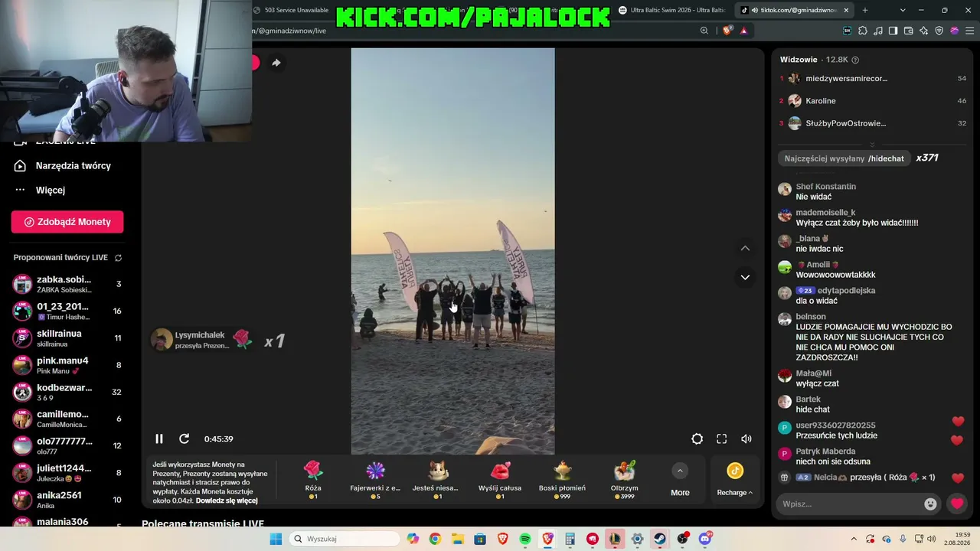
Task: Go to the previous live stream arrow
Action: click(745, 248)
